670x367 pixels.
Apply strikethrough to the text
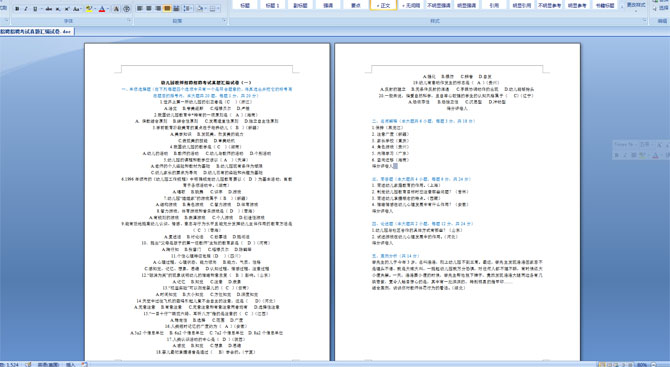[x=49, y=9]
